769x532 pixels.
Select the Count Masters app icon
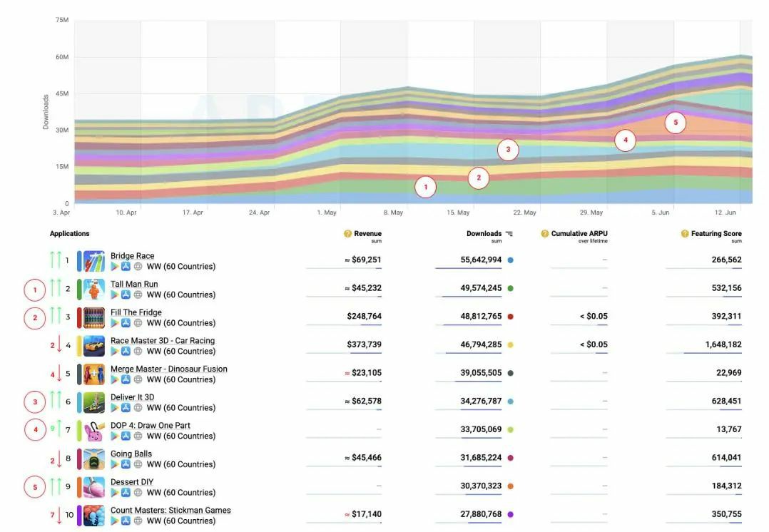[x=93, y=516]
